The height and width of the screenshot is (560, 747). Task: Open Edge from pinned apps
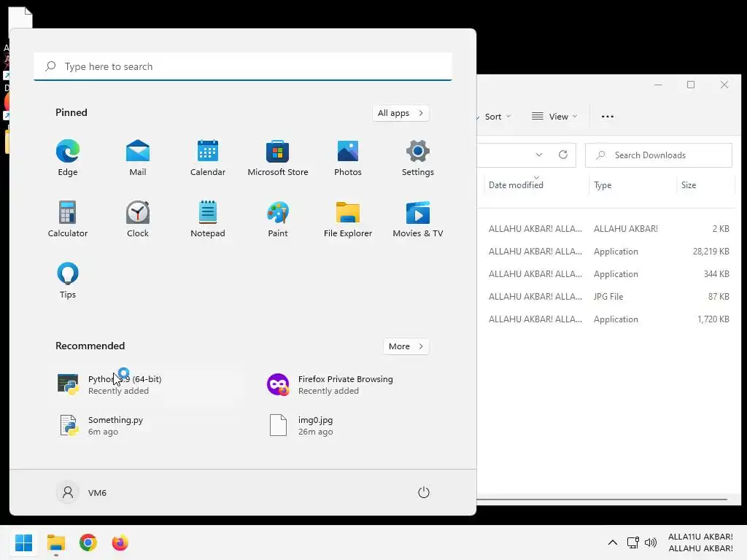[68, 158]
